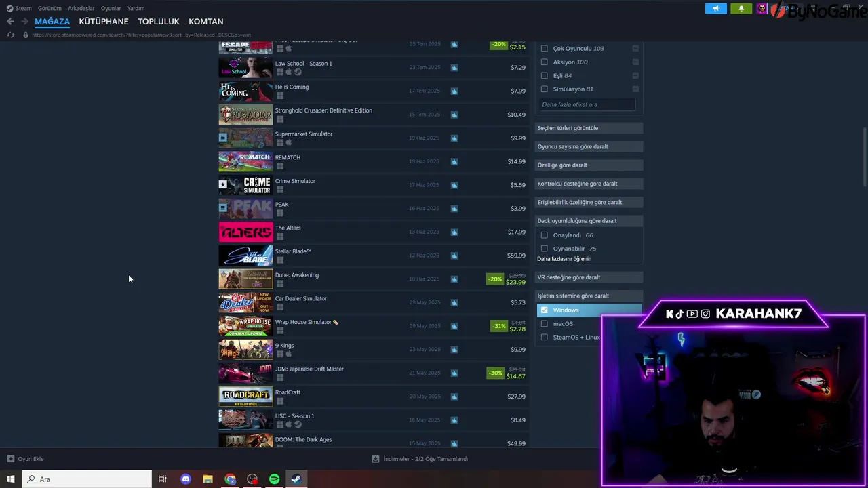Open the Oyunlar menu
The height and width of the screenshot is (488, 868).
coord(111,8)
